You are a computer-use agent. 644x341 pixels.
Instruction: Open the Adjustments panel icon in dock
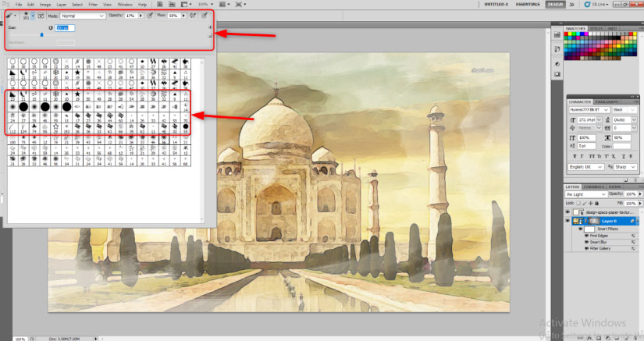(x=557, y=64)
